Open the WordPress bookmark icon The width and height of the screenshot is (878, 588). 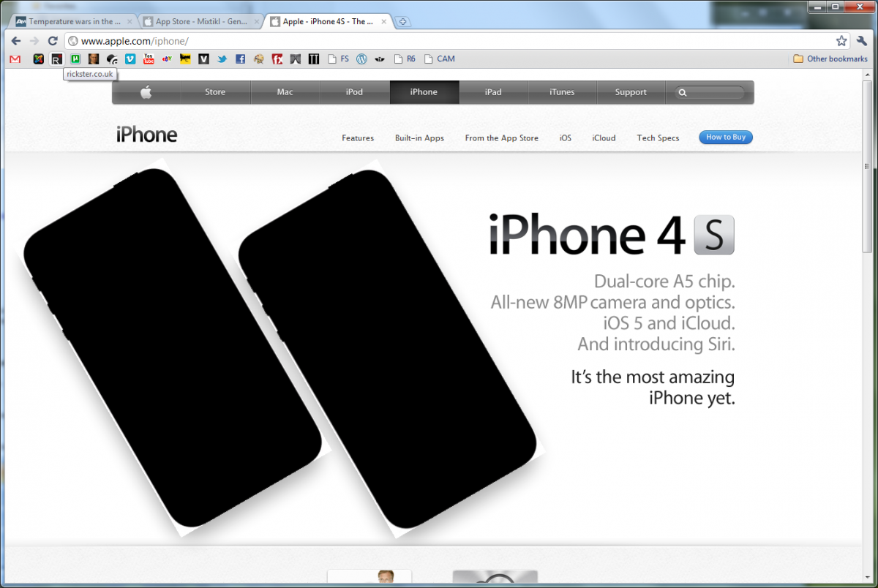361,59
